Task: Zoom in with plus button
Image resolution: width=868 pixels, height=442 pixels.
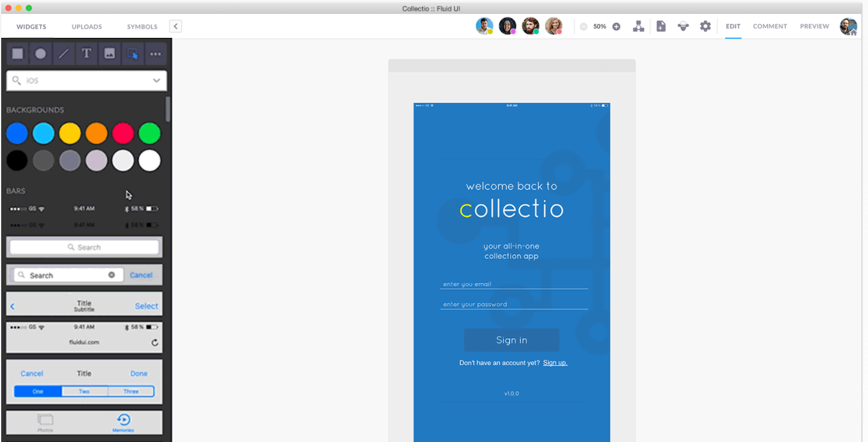Action: click(x=616, y=26)
